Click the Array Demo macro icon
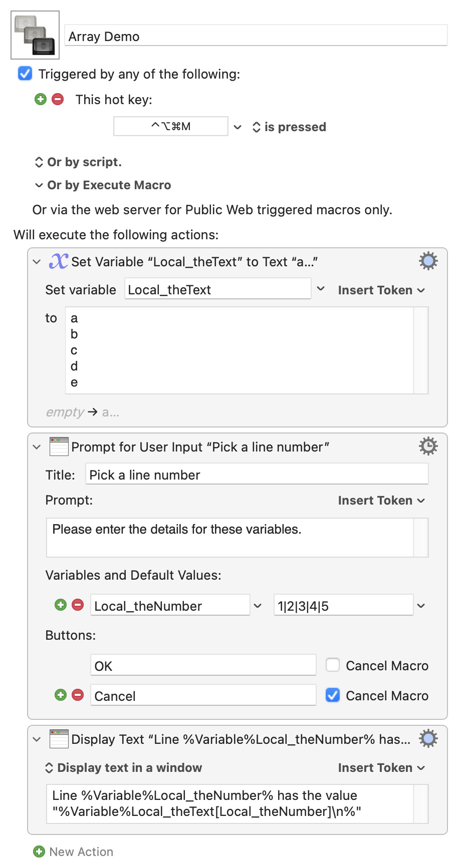The image size is (458, 868). coord(35,35)
